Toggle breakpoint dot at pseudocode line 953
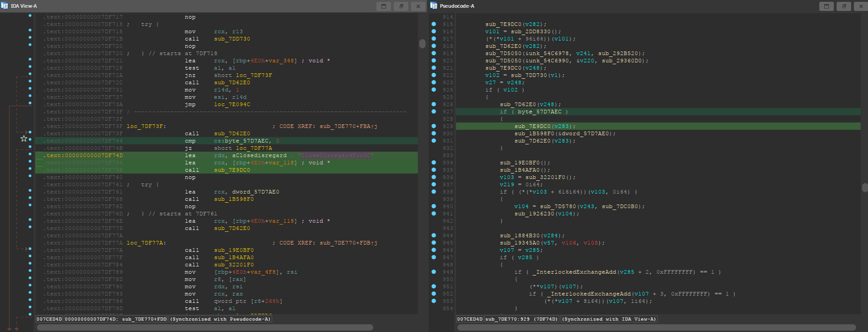This screenshot has height=332, width=868. [434, 301]
